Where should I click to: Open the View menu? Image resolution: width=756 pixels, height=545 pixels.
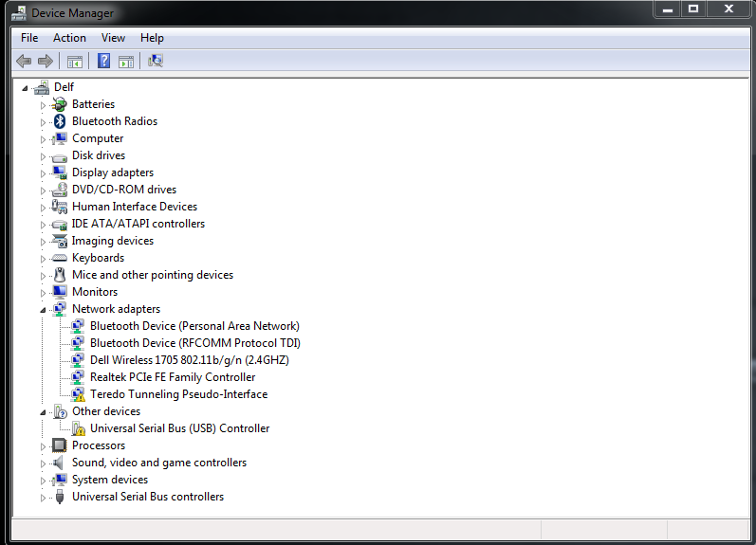coord(113,38)
